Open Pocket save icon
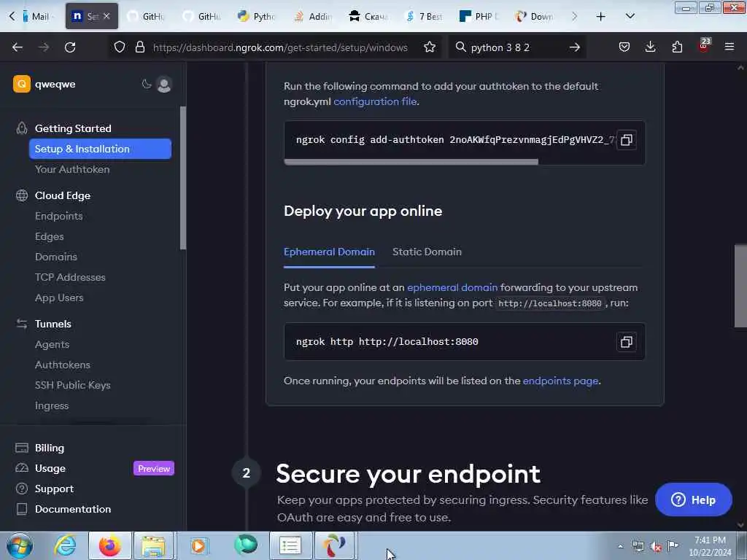The height and width of the screenshot is (560, 747). (x=624, y=47)
